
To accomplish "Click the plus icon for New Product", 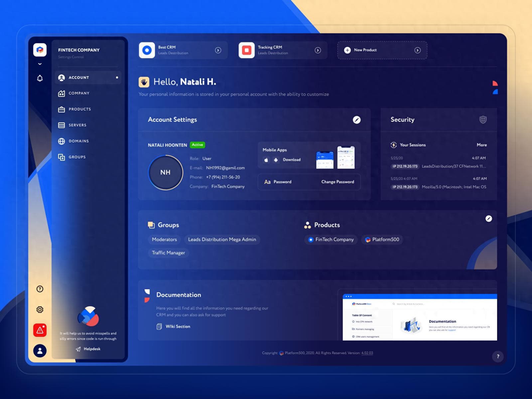I will (x=347, y=50).
